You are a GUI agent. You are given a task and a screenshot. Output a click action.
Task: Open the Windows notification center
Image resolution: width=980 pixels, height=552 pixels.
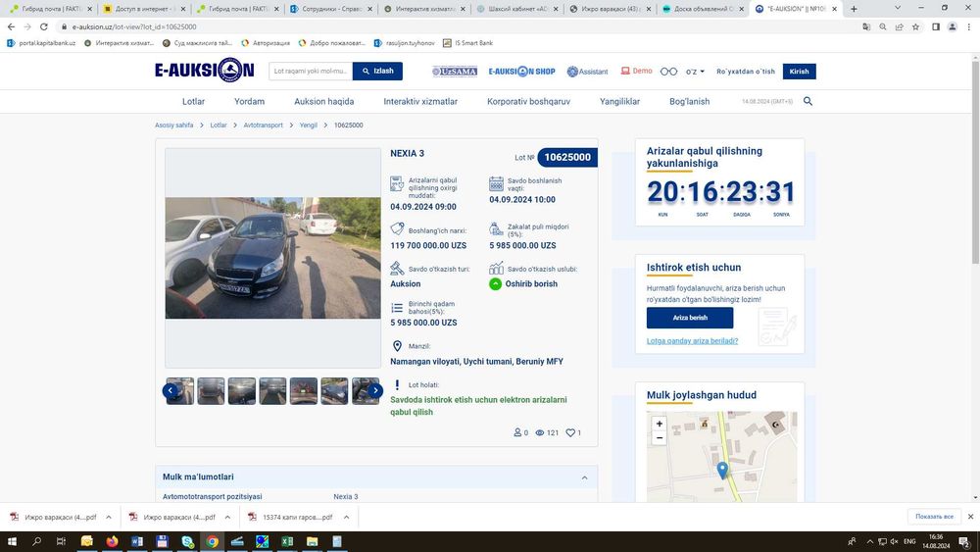965,541
